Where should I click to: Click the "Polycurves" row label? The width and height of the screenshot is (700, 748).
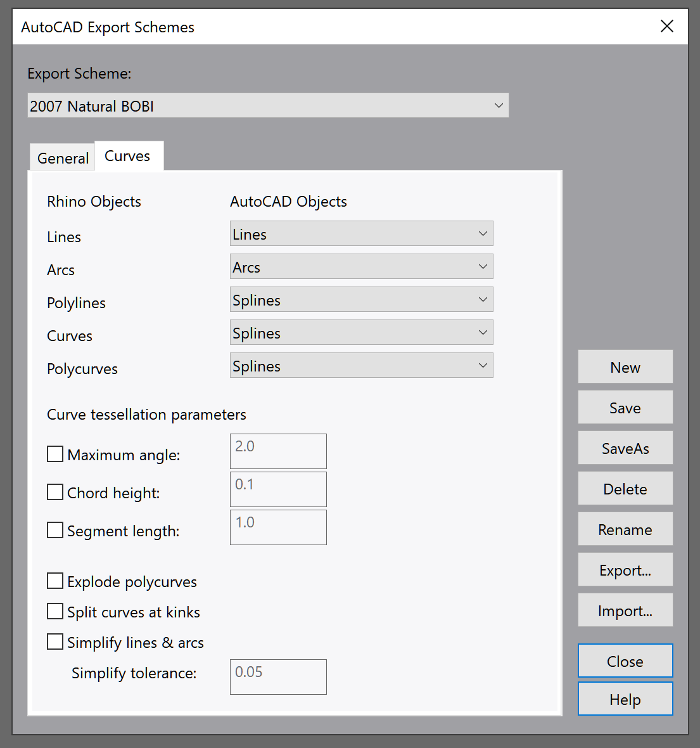[82, 369]
